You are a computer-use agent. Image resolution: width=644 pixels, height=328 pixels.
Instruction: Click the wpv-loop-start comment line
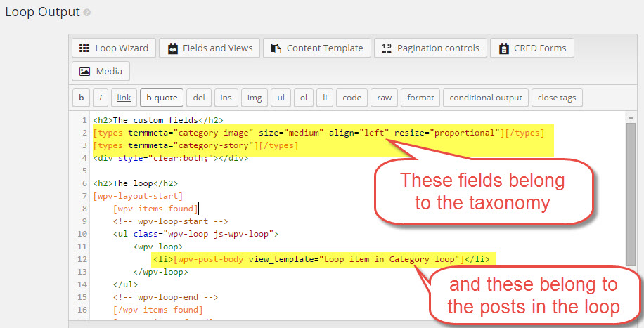tap(170, 221)
